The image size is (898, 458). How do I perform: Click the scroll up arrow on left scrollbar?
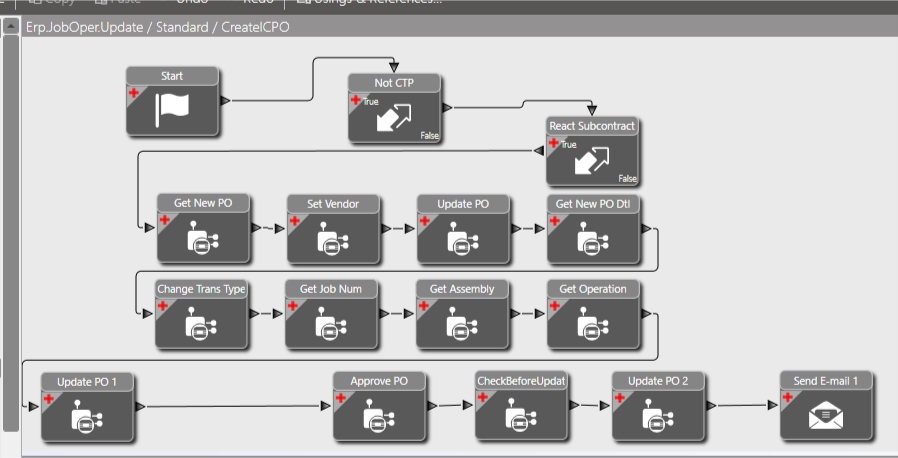point(11,26)
